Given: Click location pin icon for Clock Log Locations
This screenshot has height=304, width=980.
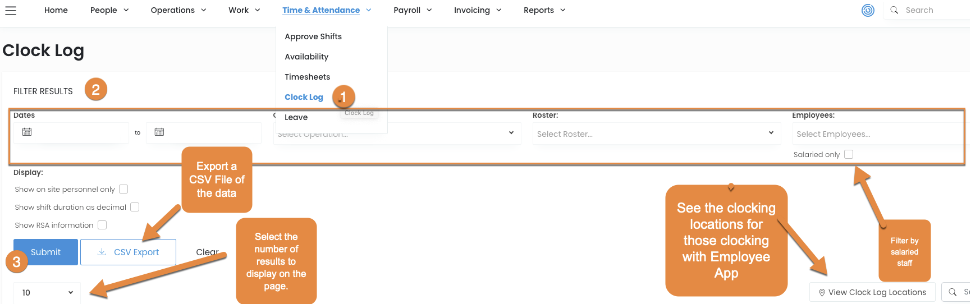Looking at the screenshot, I should point(822,292).
